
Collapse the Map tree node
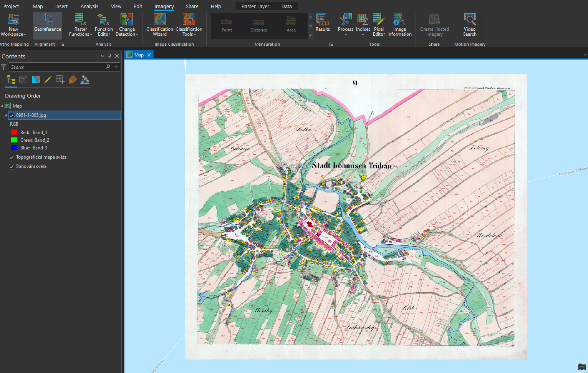click(x=2, y=106)
